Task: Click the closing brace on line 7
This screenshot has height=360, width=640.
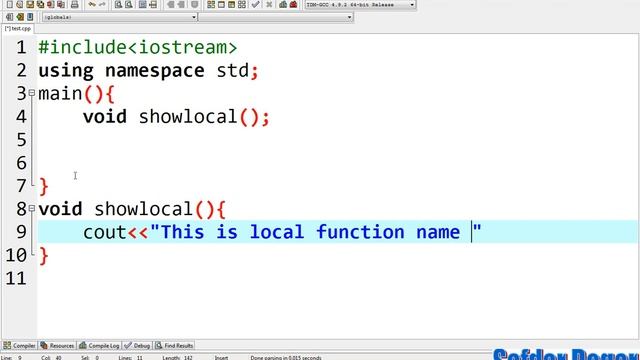Action: coord(44,187)
